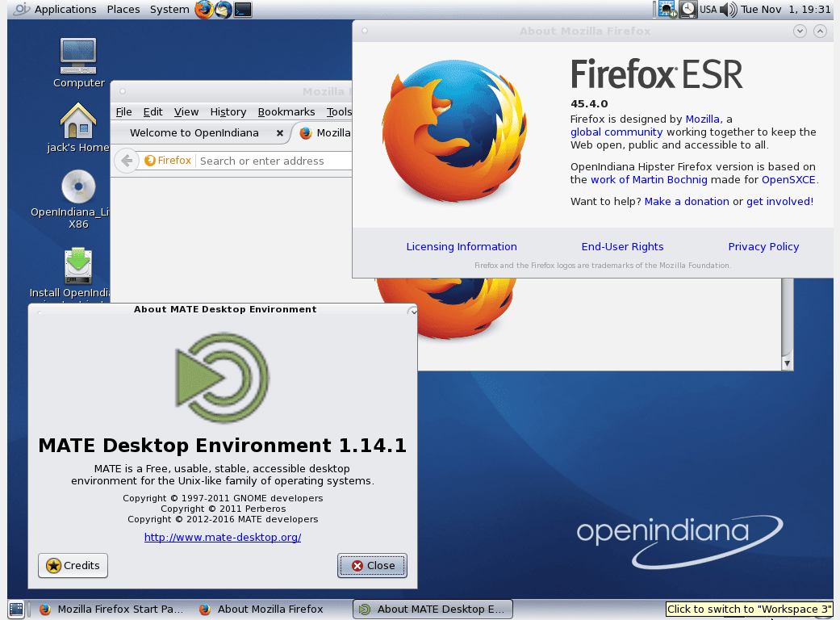Image resolution: width=840 pixels, height=620 pixels.
Task: Click the About MATE dialog title bar chevron
Action: tap(412, 311)
